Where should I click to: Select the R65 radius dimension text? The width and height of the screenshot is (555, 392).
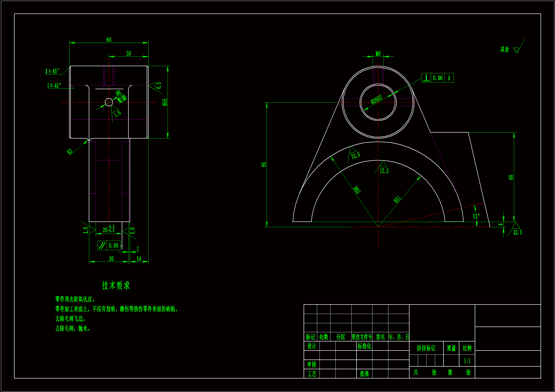coord(357,190)
